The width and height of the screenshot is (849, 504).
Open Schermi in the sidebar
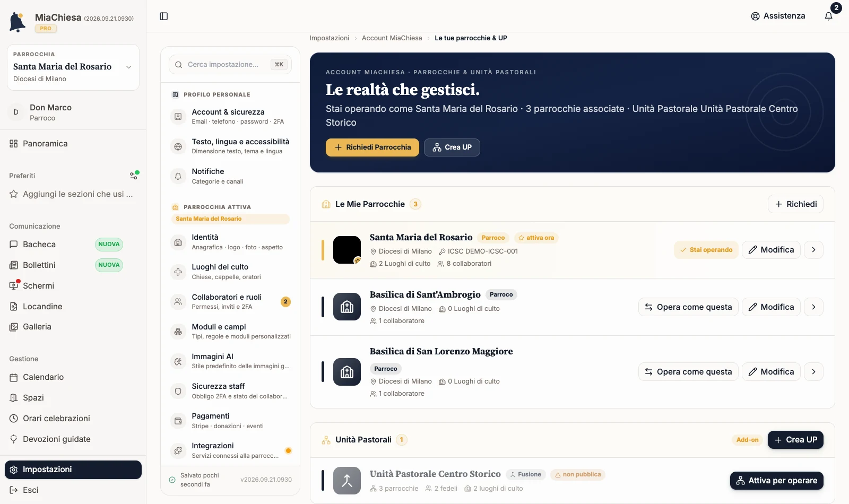[x=73, y=286]
